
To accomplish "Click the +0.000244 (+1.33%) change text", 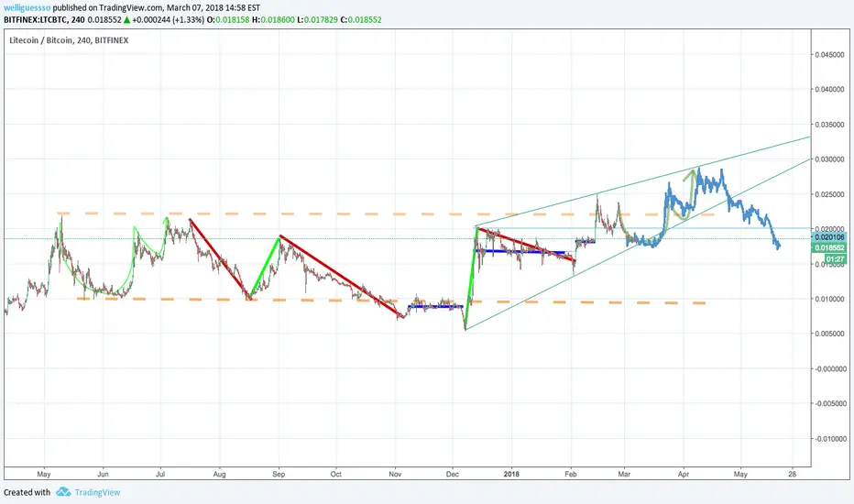I will coord(169,19).
